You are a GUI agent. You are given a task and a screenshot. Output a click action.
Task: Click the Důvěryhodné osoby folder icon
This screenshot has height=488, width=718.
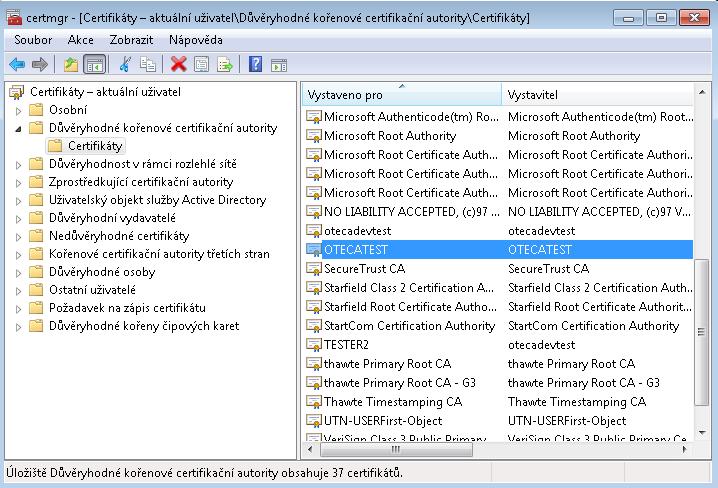36,272
